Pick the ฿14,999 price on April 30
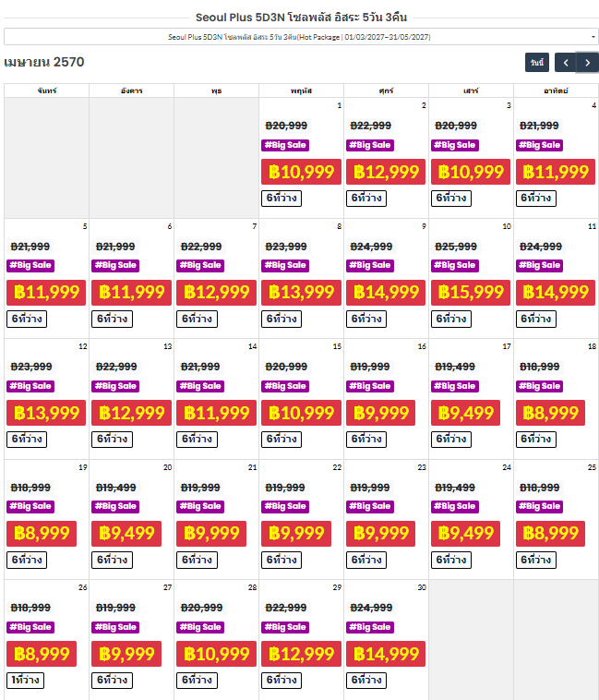 point(386,654)
